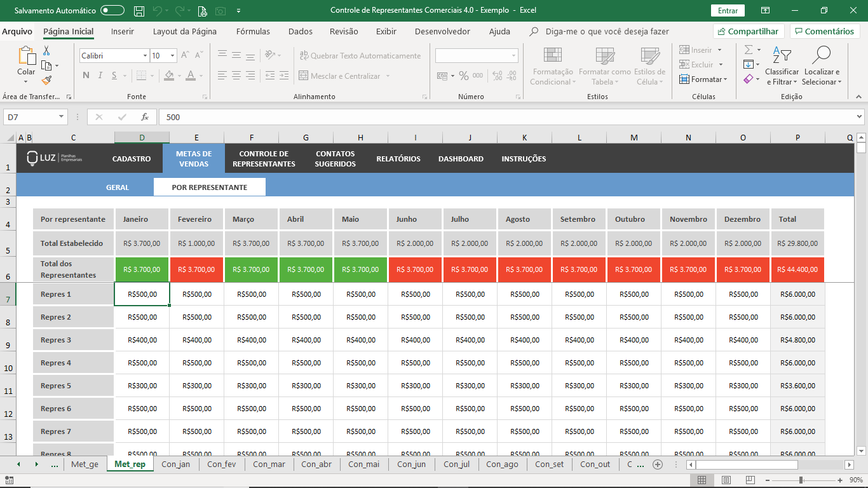
Task: Increase font size
Action: [185, 56]
